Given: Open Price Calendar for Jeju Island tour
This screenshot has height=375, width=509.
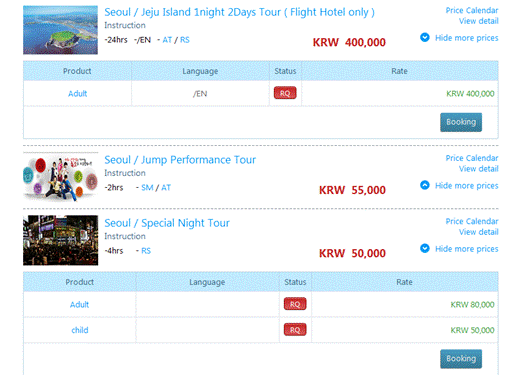Looking at the screenshot, I should pyautogui.click(x=472, y=10).
